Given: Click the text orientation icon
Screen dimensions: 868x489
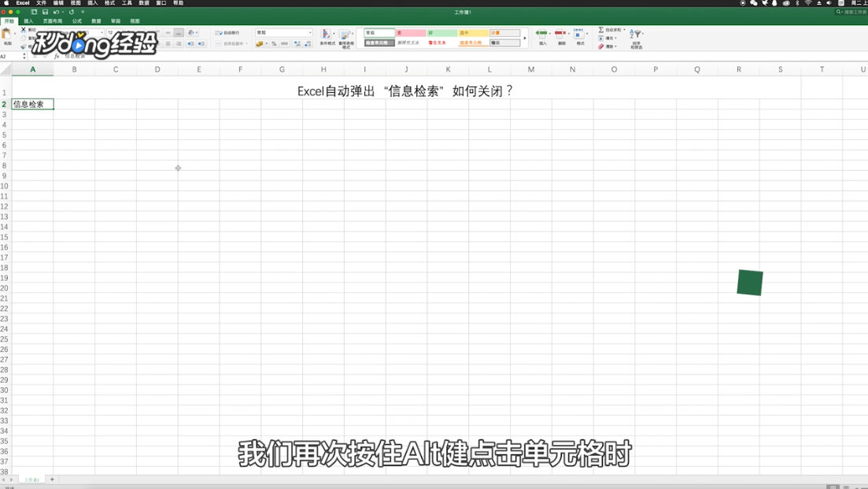Looking at the screenshot, I should 191,33.
